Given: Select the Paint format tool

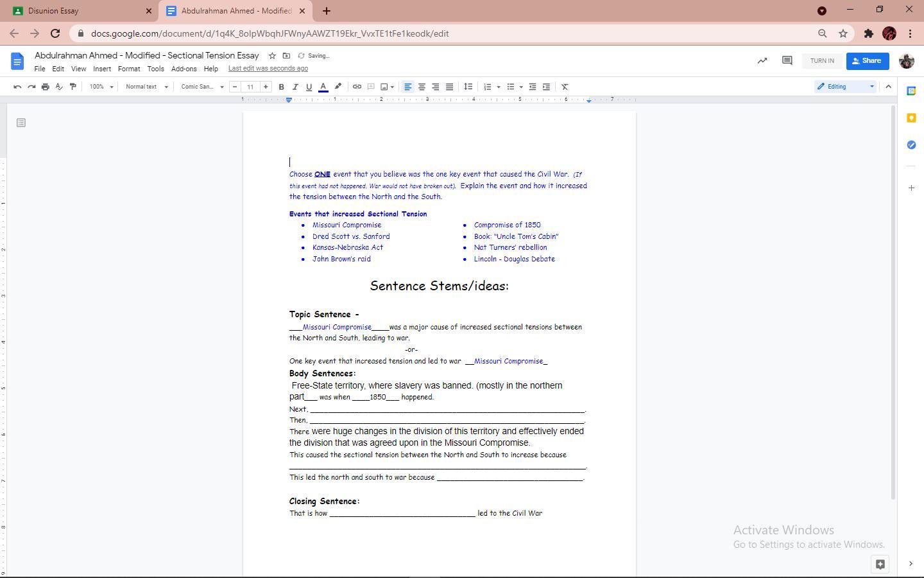Looking at the screenshot, I should point(73,87).
